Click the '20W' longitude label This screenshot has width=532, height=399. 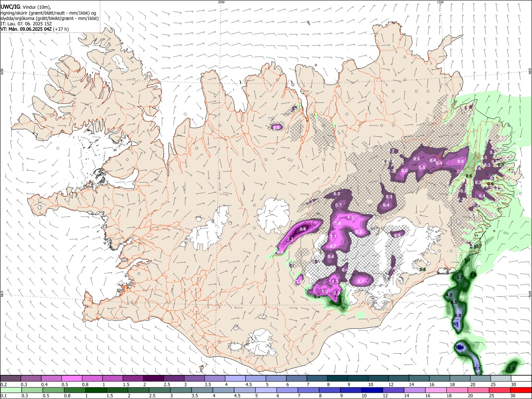point(221,2)
